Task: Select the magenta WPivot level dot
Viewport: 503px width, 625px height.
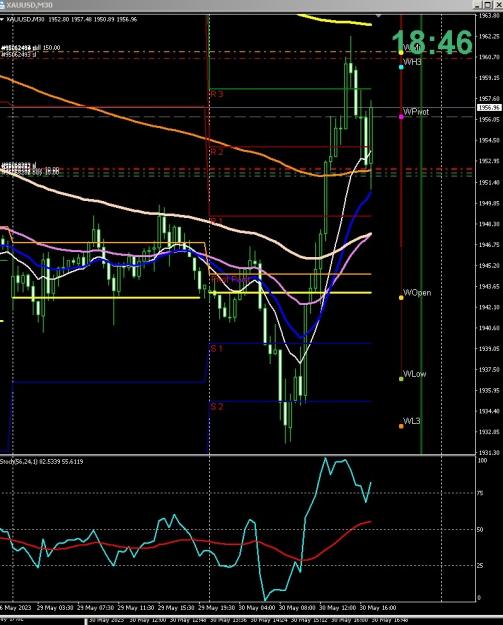Action: [401, 117]
